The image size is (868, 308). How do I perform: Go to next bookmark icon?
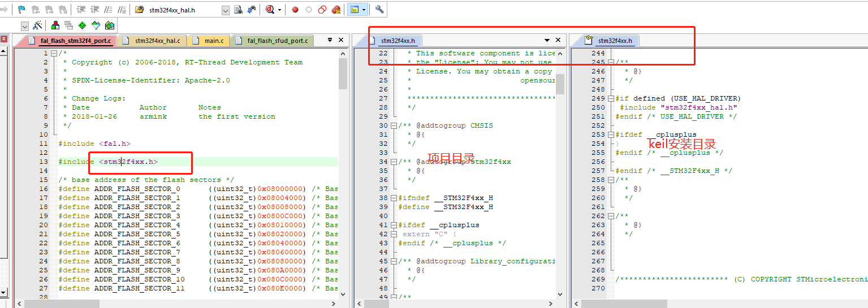point(49,10)
